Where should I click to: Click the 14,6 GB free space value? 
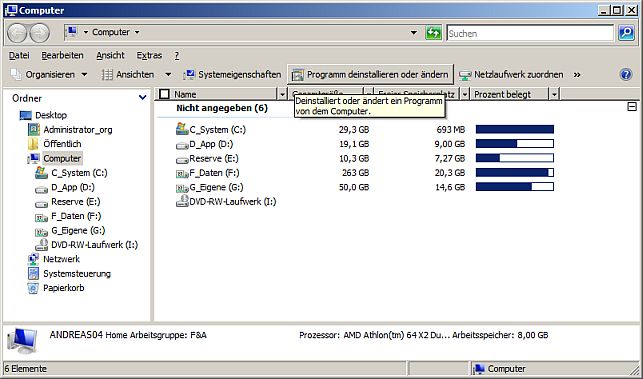(450, 187)
